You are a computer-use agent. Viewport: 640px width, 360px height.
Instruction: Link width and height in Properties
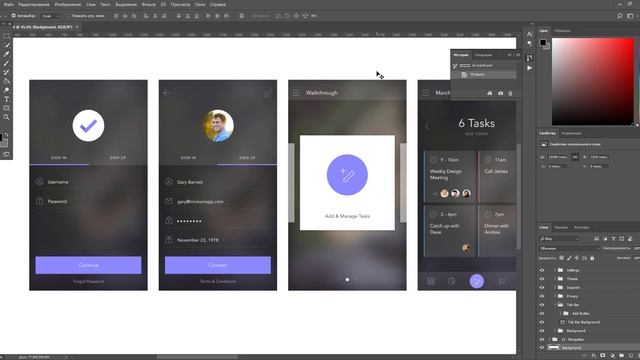click(x=575, y=157)
